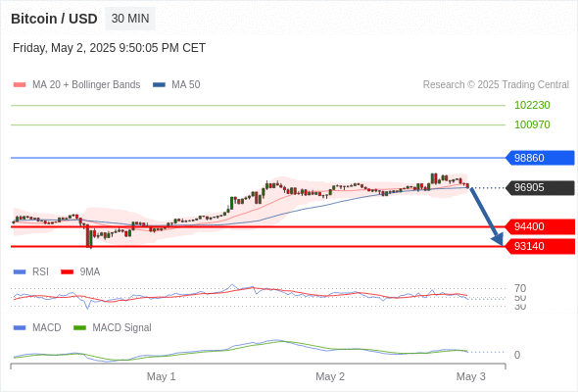Click the 100970 resistance level label
This screenshot has width=578, height=392.
532,124
